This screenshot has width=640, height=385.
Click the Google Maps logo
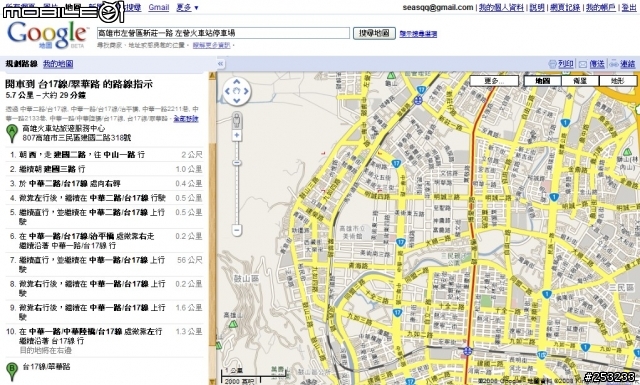47,35
